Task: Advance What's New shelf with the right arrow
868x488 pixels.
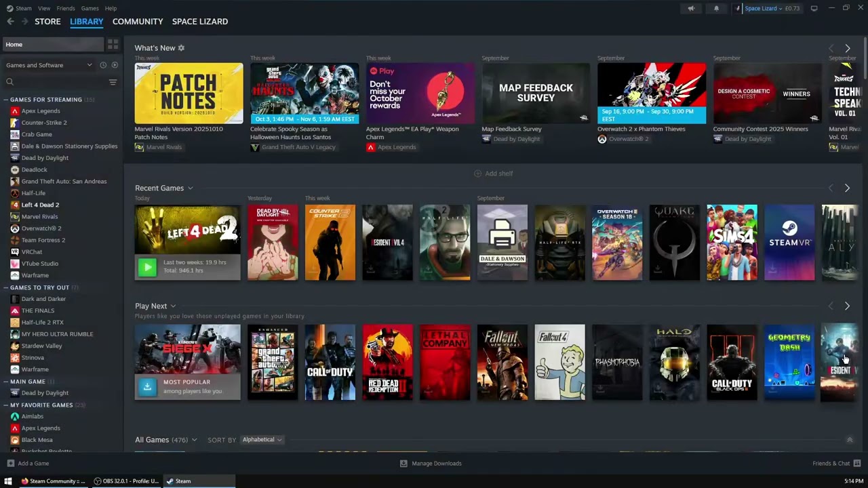Action: click(x=847, y=48)
